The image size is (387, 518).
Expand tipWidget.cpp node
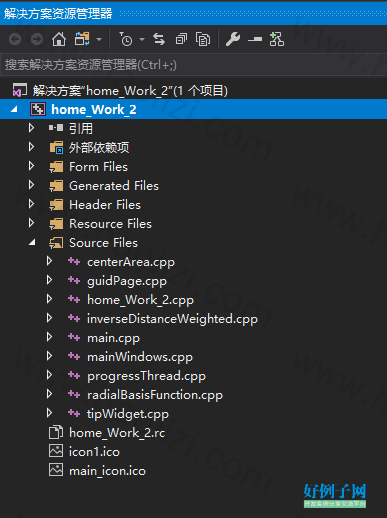[x=49, y=413]
